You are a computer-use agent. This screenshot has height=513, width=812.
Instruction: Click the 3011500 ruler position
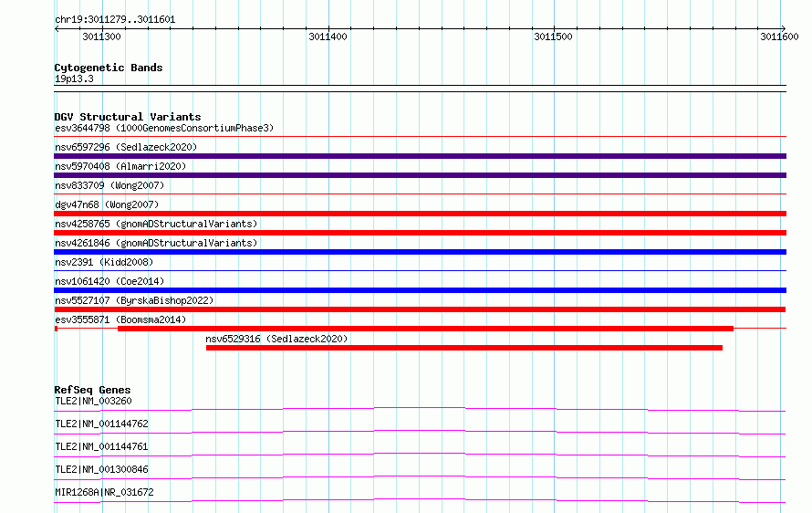(x=553, y=37)
